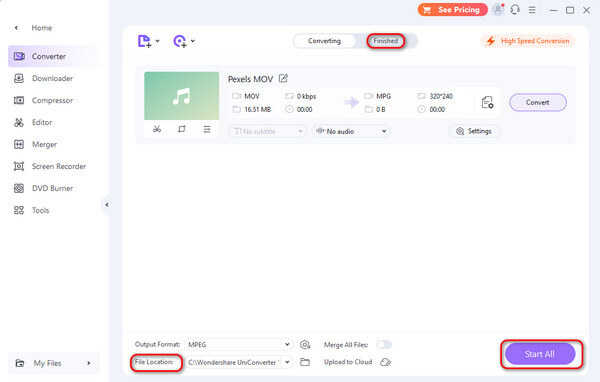The height and width of the screenshot is (382, 600).
Task: Open the output file settings icon
Action: [487, 103]
